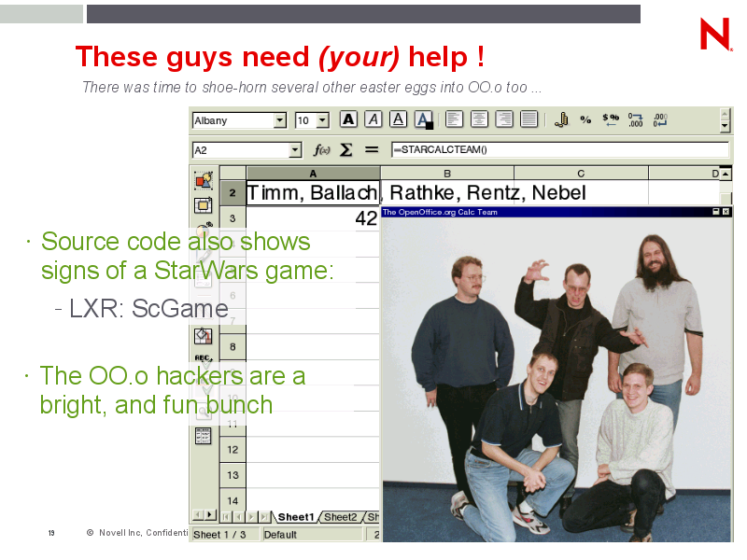Insert a Sum with the Sigma icon
The height and width of the screenshot is (560, 747).
(x=345, y=150)
